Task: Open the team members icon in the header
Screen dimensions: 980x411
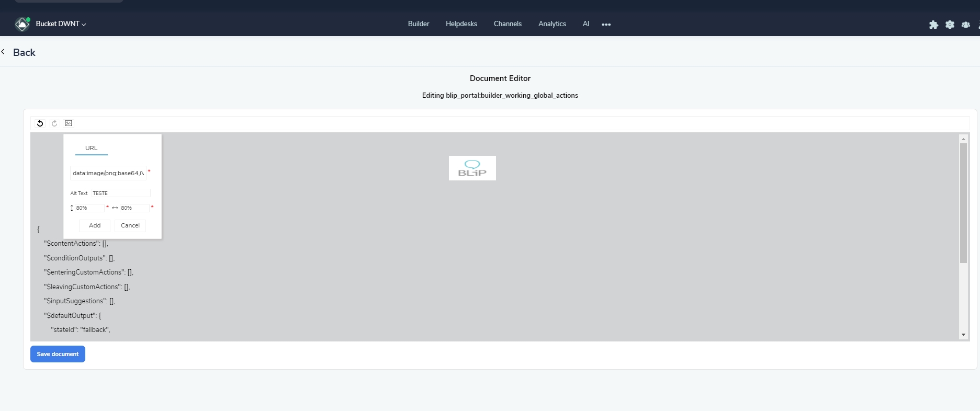Action: (x=966, y=25)
